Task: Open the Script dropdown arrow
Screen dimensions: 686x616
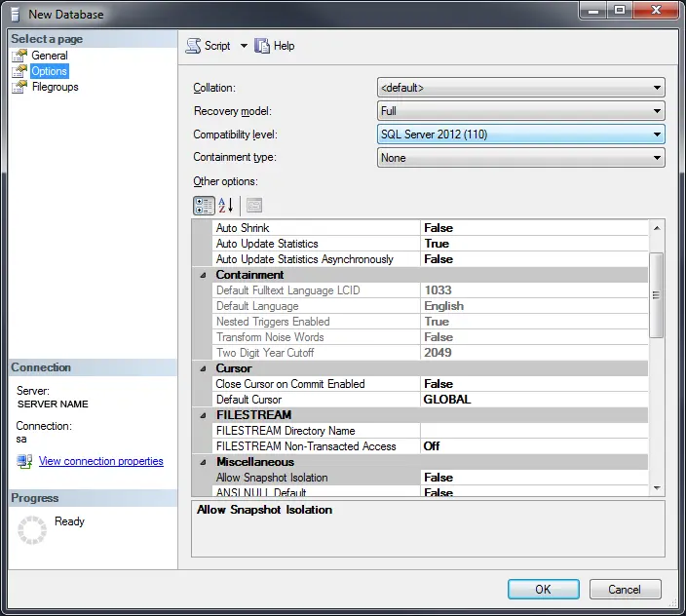Action: click(244, 46)
